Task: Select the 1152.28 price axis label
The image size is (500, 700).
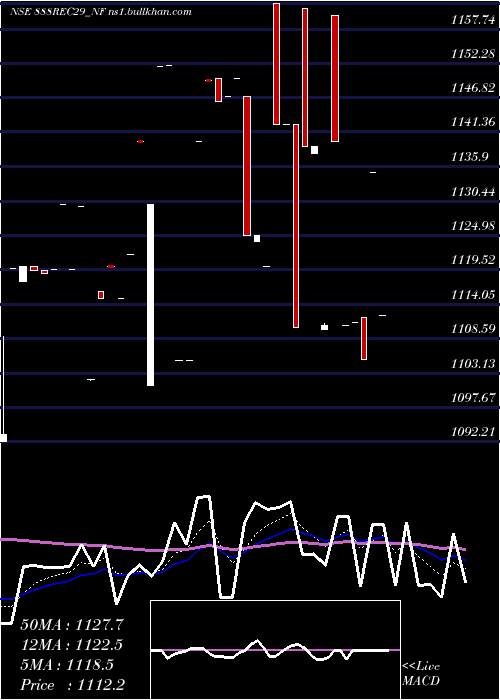Action: tap(473, 54)
